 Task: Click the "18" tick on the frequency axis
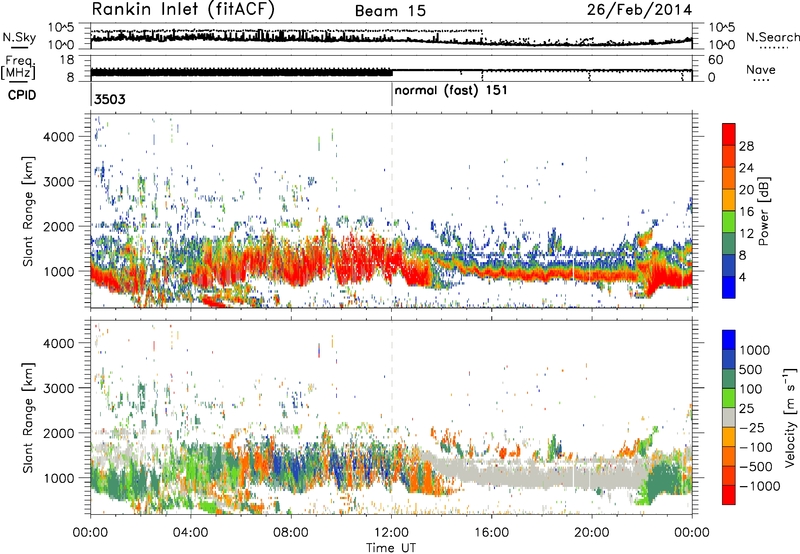pos(67,60)
